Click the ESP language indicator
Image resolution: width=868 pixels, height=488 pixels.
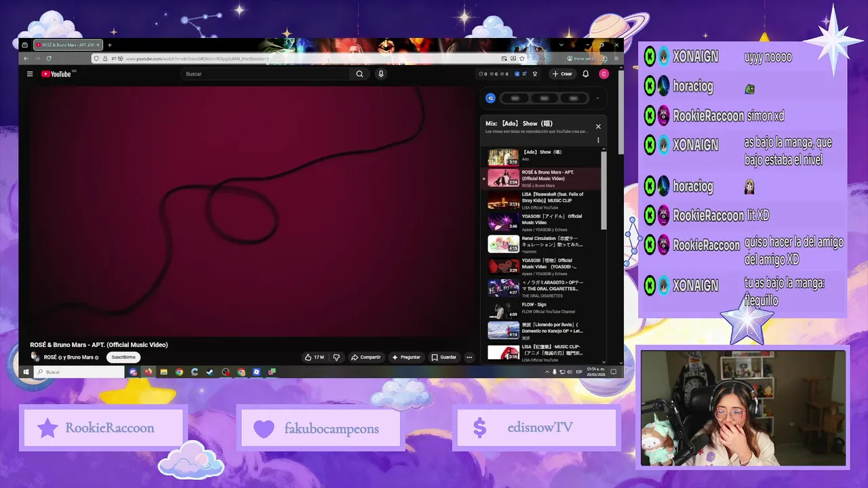(579, 371)
